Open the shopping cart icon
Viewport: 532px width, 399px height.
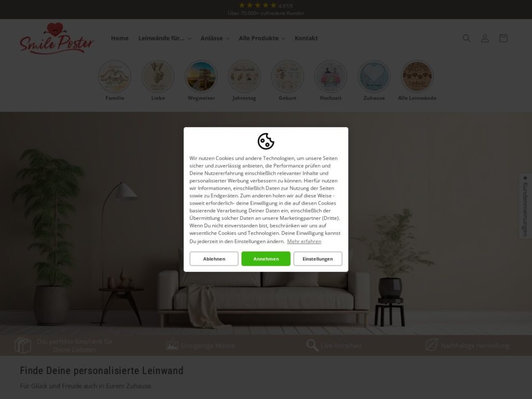[x=503, y=38]
